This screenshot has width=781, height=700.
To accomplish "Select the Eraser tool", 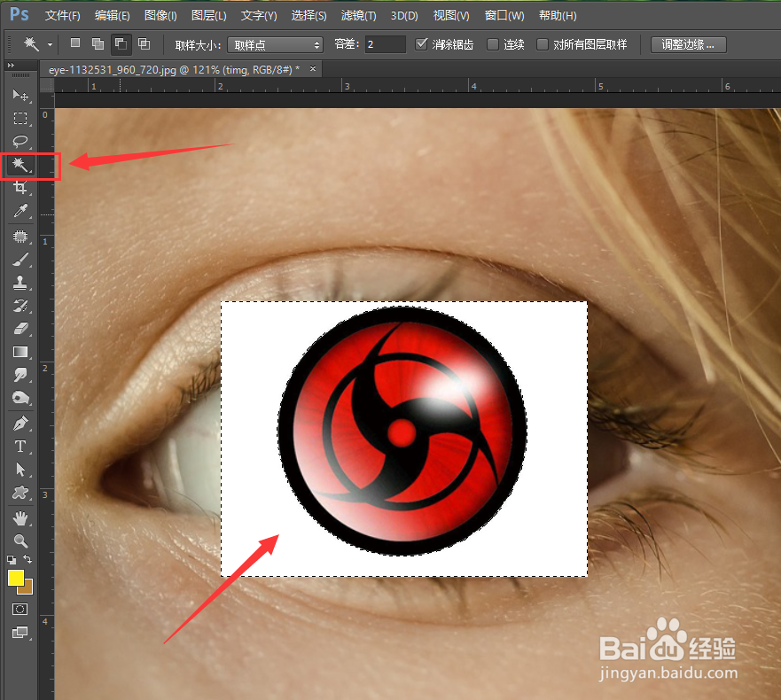I will pyautogui.click(x=20, y=329).
